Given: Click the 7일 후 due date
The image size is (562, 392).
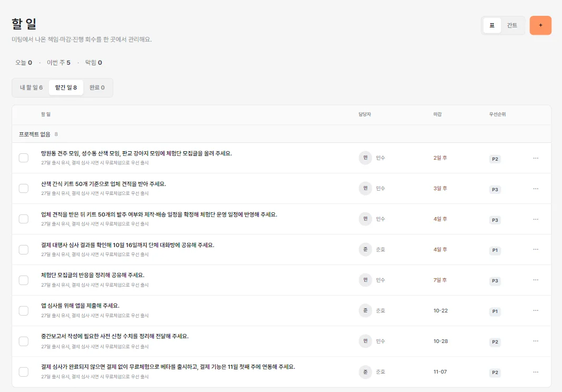Looking at the screenshot, I should tap(440, 280).
